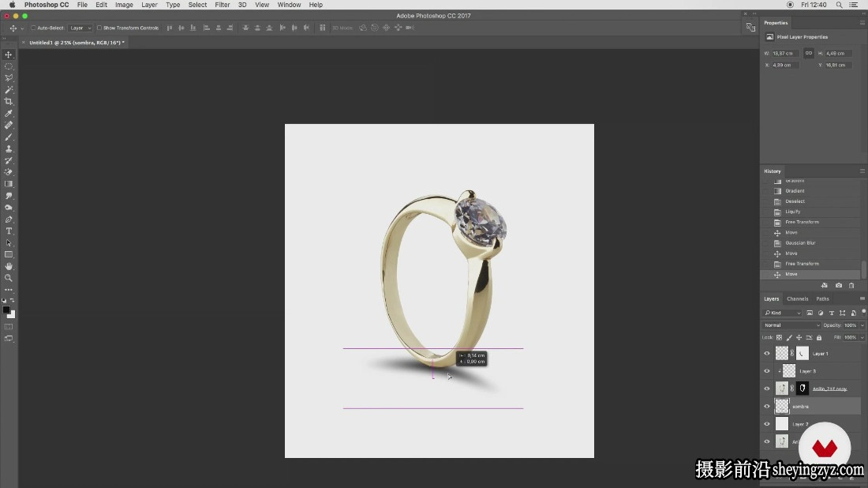868x488 pixels.
Task: Select the Smudge tool
Action: (9, 196)
